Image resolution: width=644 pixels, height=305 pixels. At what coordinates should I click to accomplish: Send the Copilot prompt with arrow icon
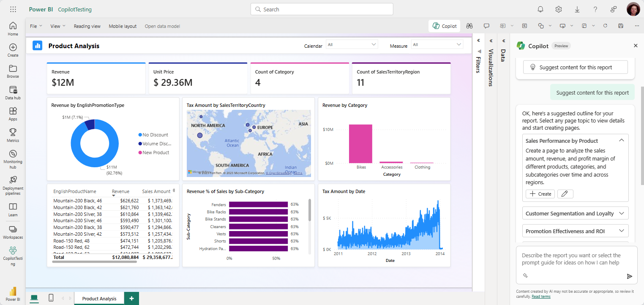(x=629, y=276)
